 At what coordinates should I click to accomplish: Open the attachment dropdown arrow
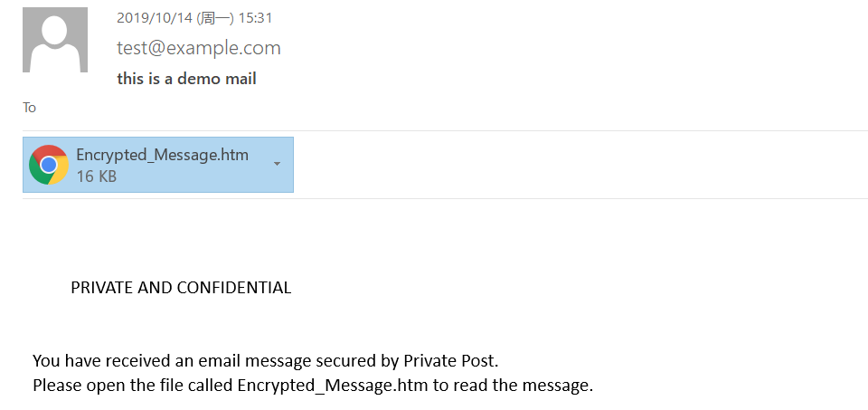(x=277, y=164)
